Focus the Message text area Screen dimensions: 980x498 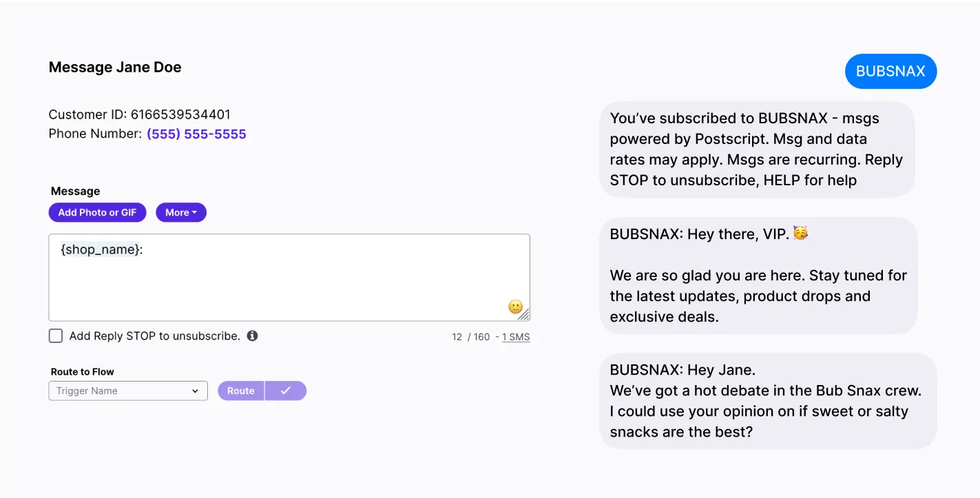click(289, 282)
